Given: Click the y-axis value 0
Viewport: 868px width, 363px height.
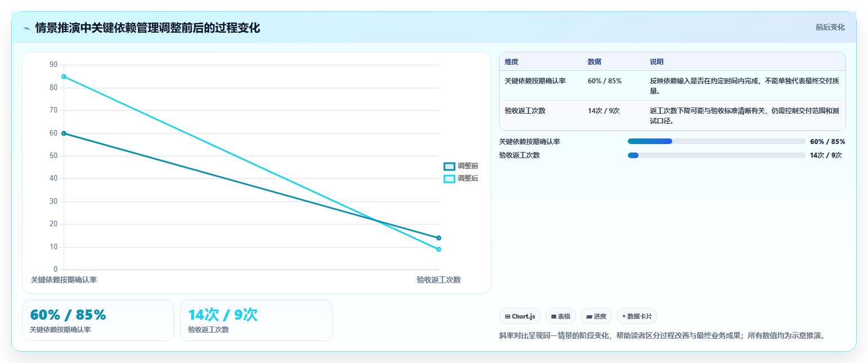Looking at the screenshot, I should click(x=55, y=270).
